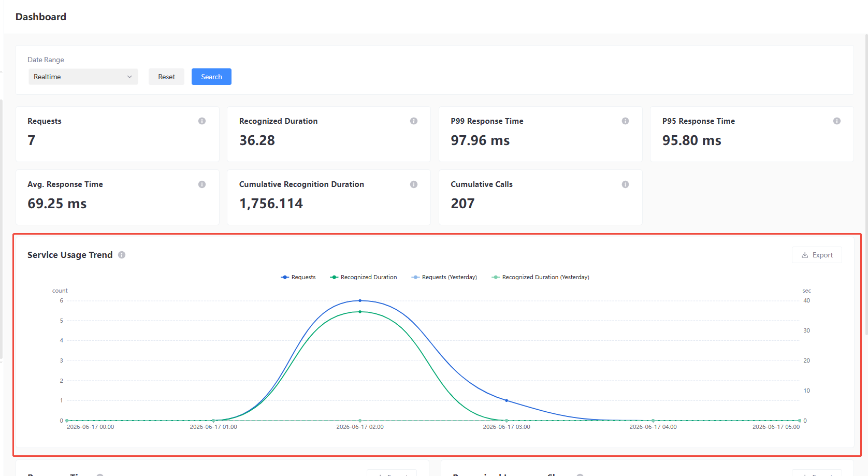This screenshot has height=476, width=868.
Task: Click the 2026-06-17 01:00 axis label
Action: click(x=213, y=427)
